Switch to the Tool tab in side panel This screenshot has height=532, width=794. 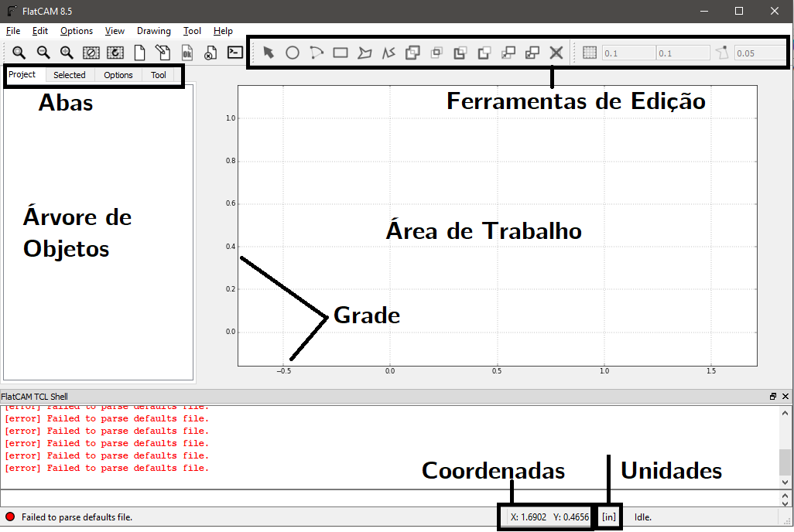point(159,75)
